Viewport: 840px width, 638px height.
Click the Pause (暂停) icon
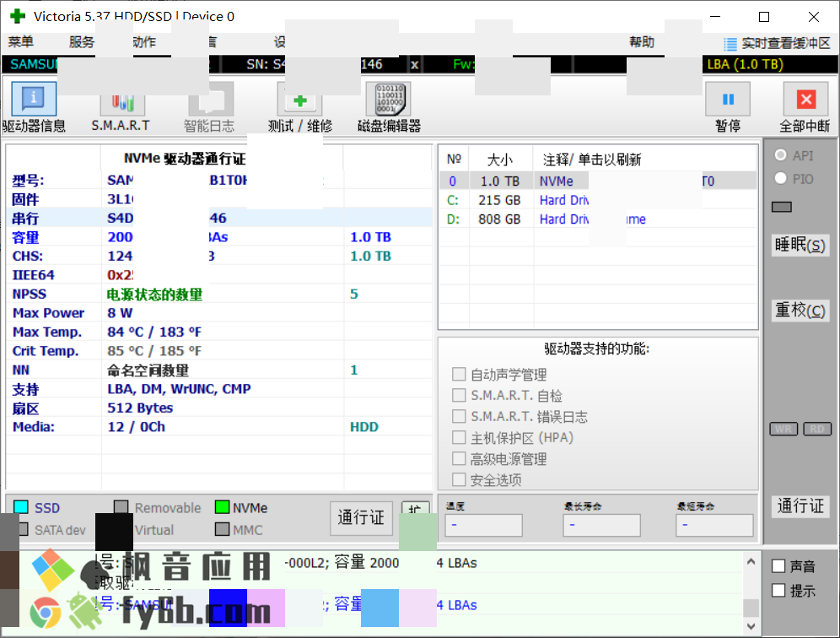point(728,99)
